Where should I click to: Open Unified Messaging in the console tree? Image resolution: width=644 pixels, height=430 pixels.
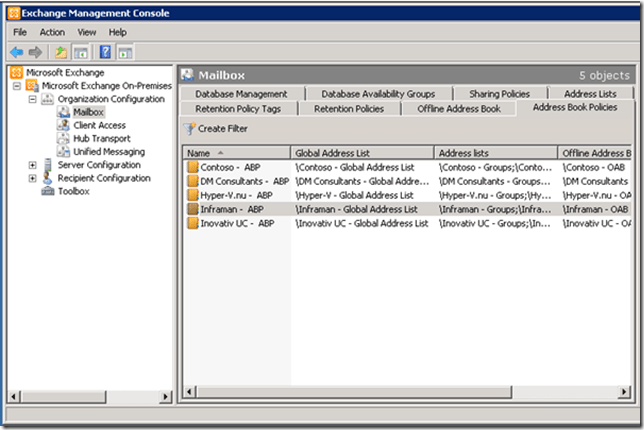click(108, 152)
